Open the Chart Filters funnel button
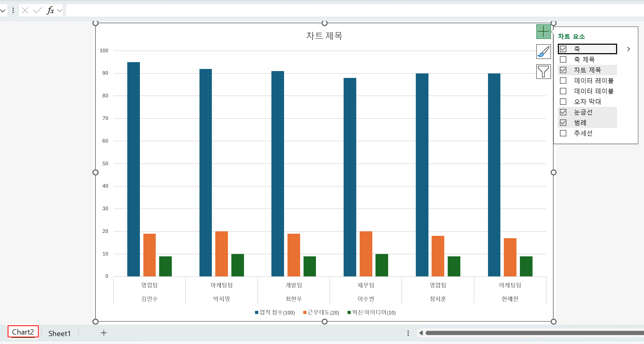The height and width of the screenshot is (344, 644). point(543,72)
